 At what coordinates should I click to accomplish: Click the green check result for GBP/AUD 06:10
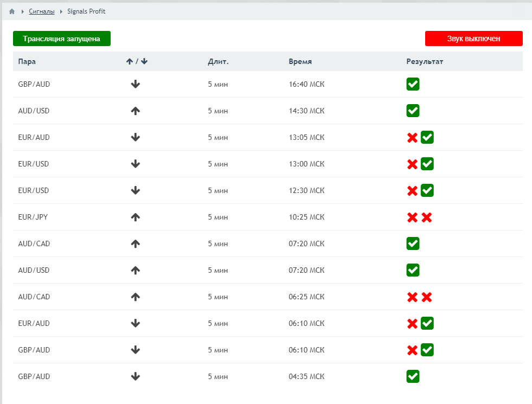(427, 350)
